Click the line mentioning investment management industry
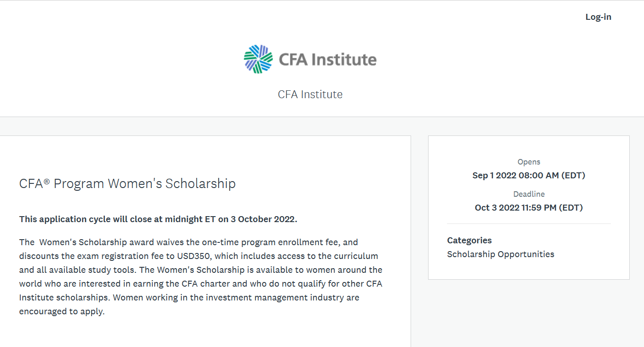The height and width of the screenshot is (347, 644). click(x=189, y=298)
